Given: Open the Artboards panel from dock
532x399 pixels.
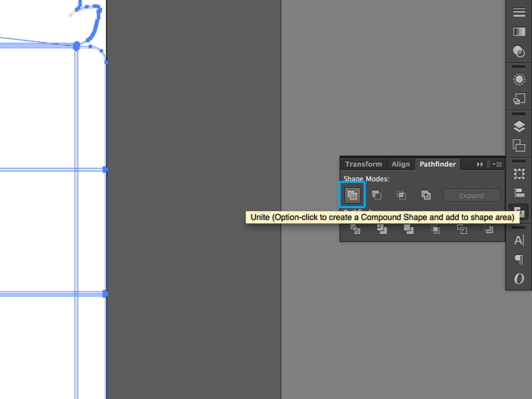Looking at the screenshot, I should point(519,146).
